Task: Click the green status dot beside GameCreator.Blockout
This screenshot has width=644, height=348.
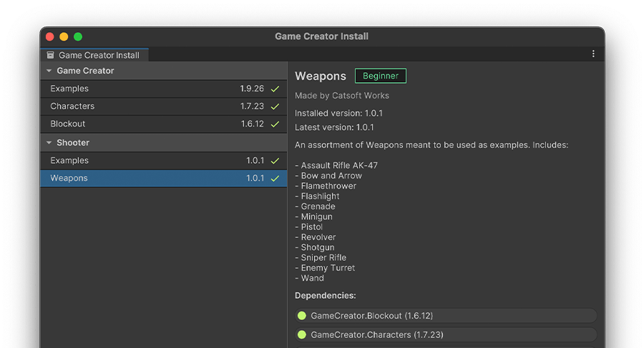Action: (302, 316)
